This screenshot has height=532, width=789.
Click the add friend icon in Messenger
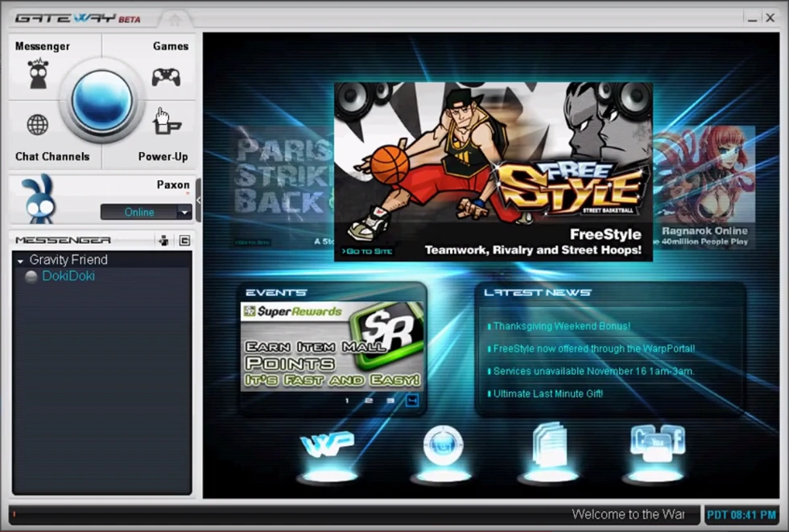pos(163,241)
